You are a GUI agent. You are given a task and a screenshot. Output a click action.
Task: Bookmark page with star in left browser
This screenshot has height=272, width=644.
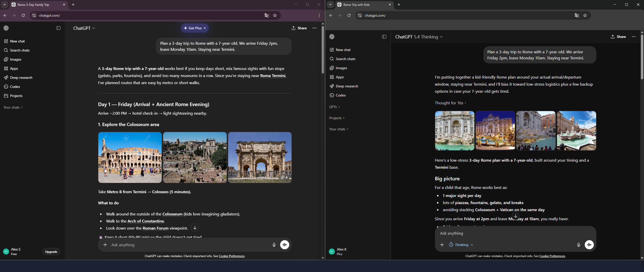point(275,15)
